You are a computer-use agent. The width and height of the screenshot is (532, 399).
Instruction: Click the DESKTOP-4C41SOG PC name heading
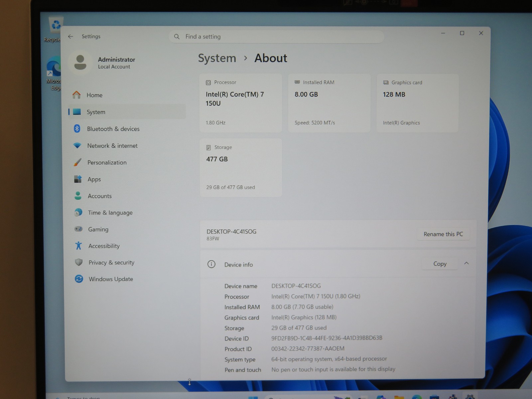pos(231,231)
